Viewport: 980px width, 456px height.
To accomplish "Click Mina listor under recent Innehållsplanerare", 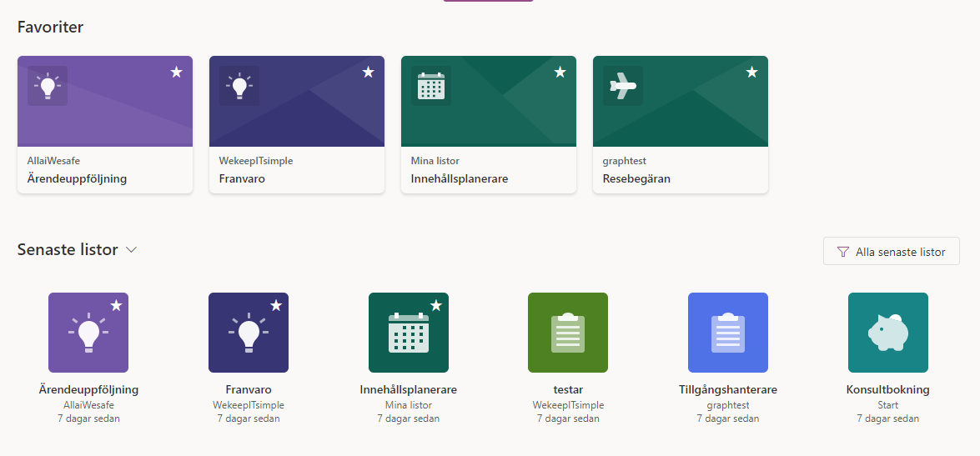I will pos(408,405).
